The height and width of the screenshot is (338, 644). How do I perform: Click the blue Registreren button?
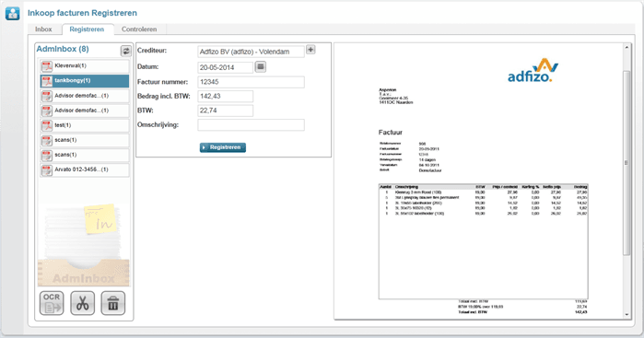coord(223,147)
